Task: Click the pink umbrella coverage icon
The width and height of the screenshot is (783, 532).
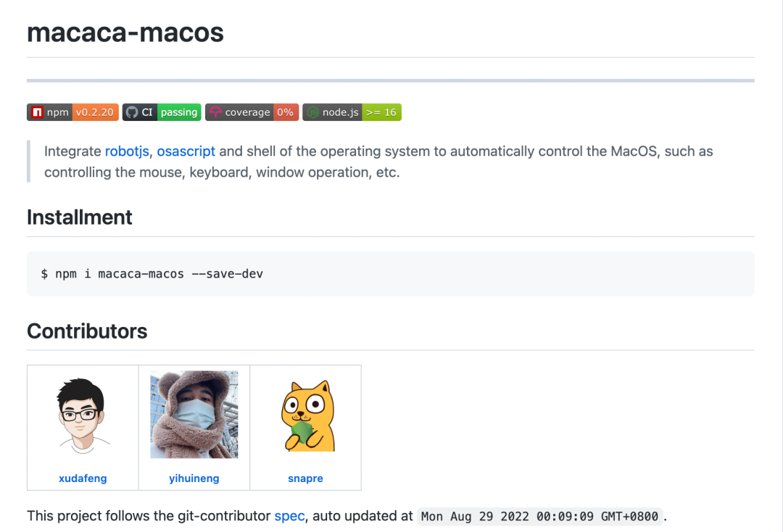Action: tap(215, 112)
